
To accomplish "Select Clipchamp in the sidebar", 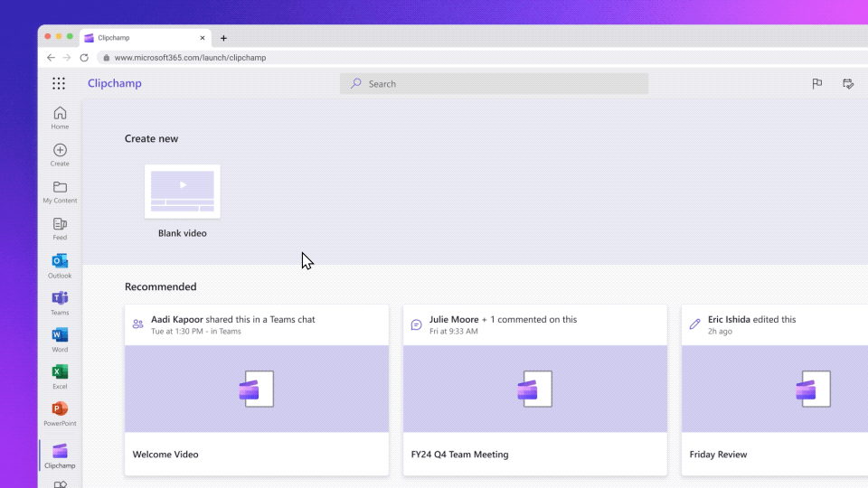I will click(x=60, y=455).
